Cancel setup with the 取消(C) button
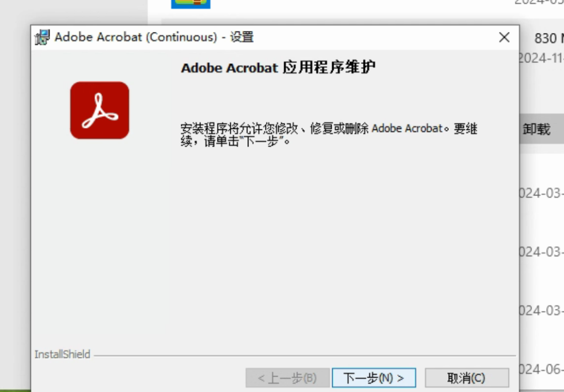Viewport: 564px width, 392px height. (467, 378)
